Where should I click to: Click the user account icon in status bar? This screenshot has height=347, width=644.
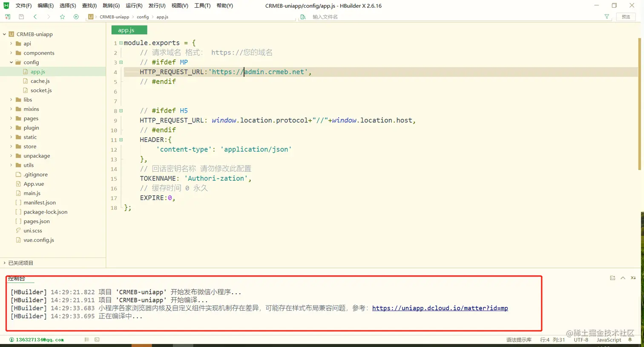[x=11, y=340]
